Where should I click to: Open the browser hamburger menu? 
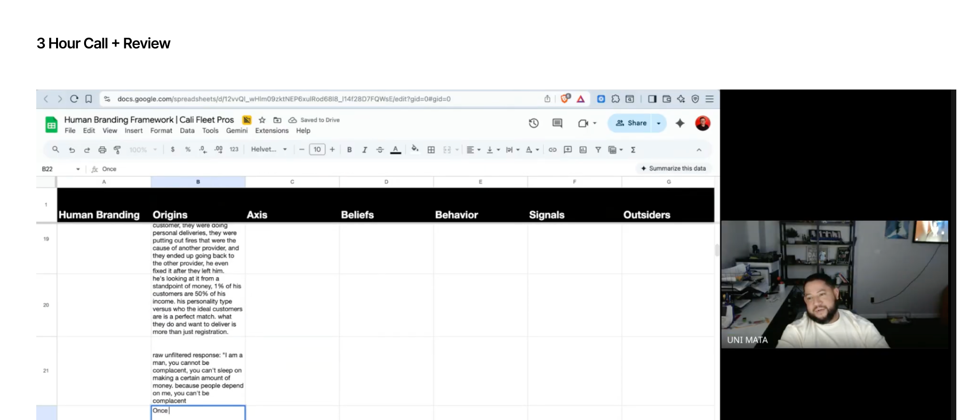click(709, 99)
